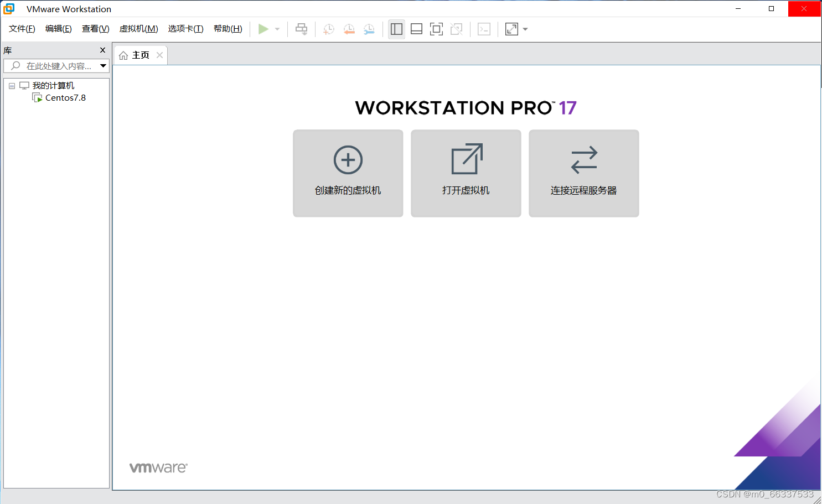
Task: Open the power options dropdown arrow
Action: click(x=277, y=29)
